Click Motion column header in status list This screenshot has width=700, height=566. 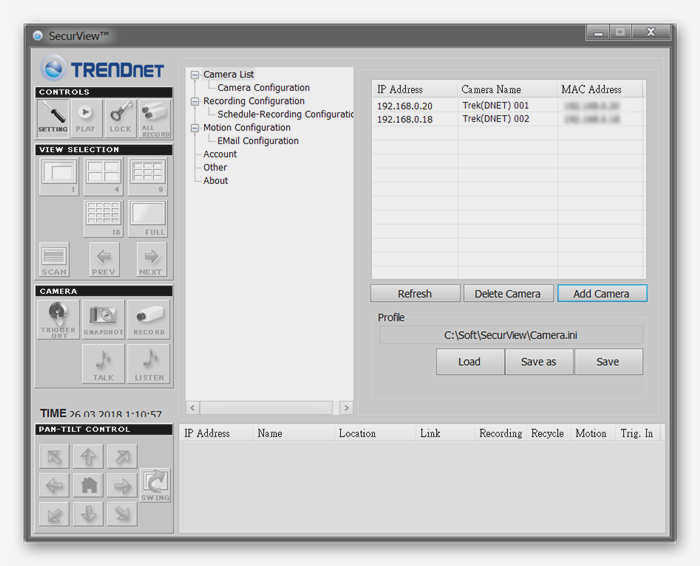point(591,433)
